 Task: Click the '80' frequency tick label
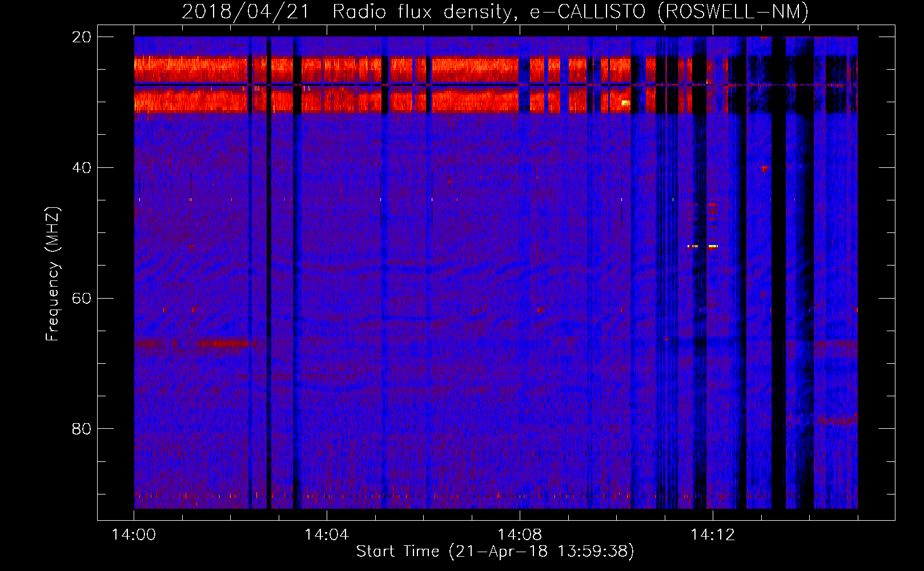pos(82,429)
